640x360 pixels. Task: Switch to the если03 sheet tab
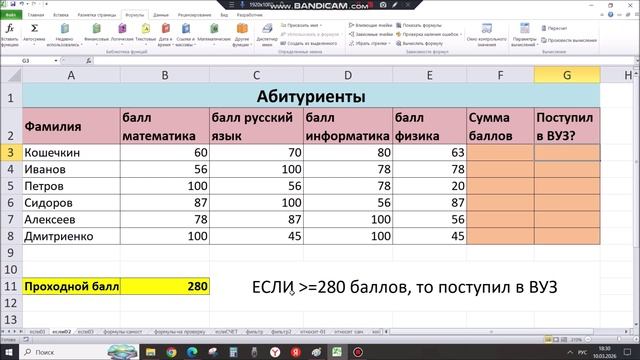[86, 332]
